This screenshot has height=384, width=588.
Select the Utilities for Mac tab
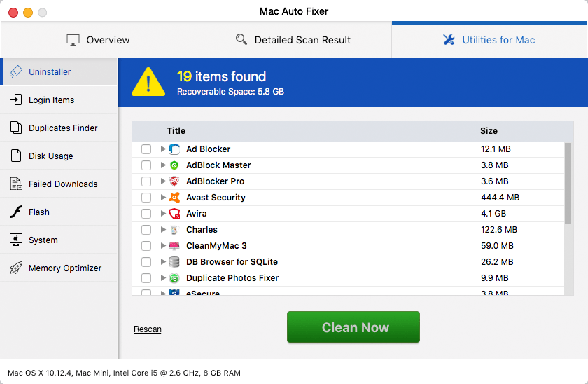pyautogui.click(x=489, y=40)
